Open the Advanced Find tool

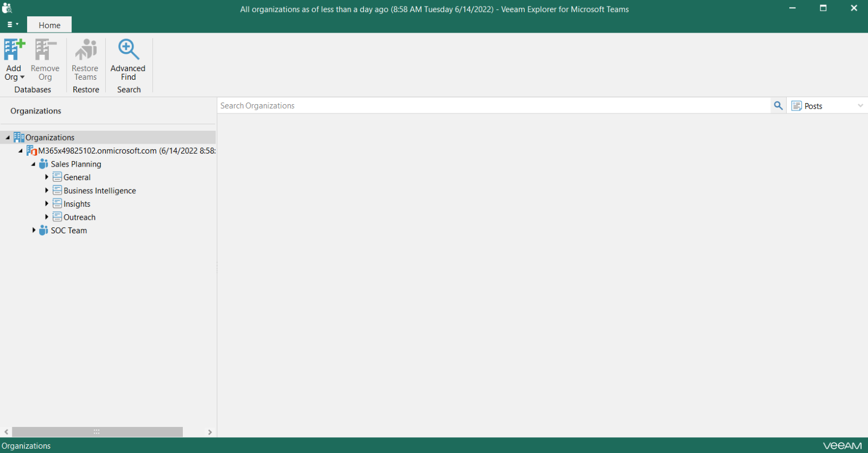click(129, 60)
